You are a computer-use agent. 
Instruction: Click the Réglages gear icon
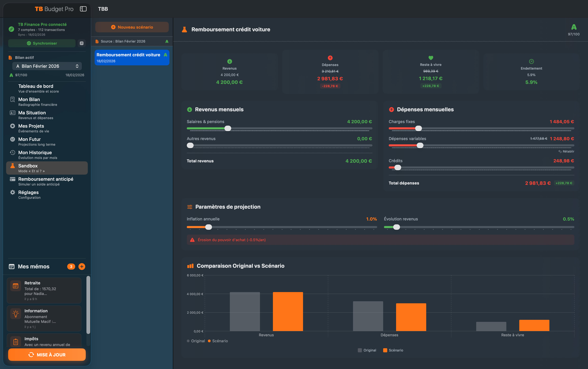12,192
